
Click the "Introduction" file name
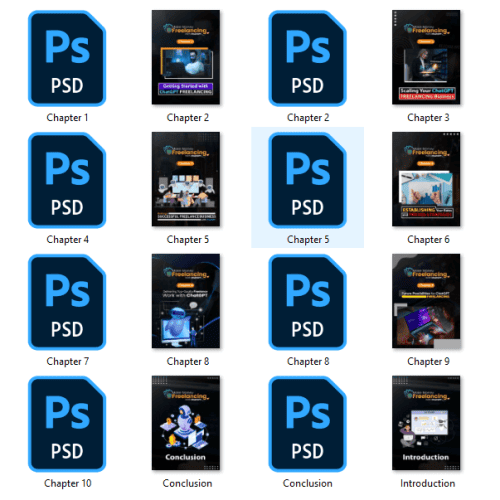click(428, 484)
